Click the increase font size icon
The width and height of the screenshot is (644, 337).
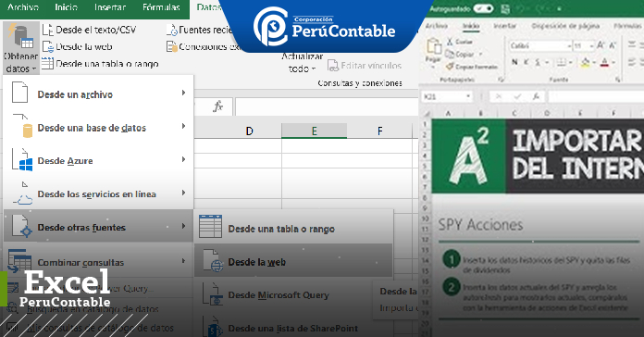pyautogui.click(x=601, y=45)
